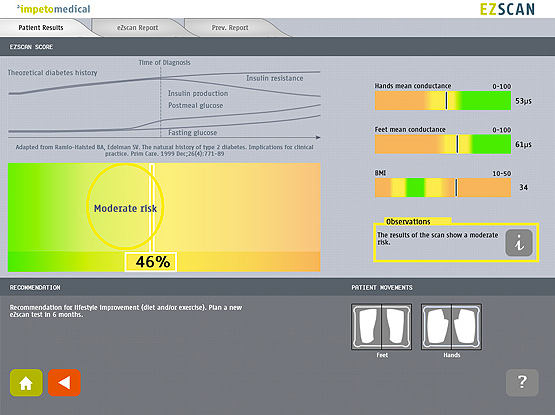Click the recommendation text for lifestyle improvement
The image size is (555, 415).
(126, 311)
